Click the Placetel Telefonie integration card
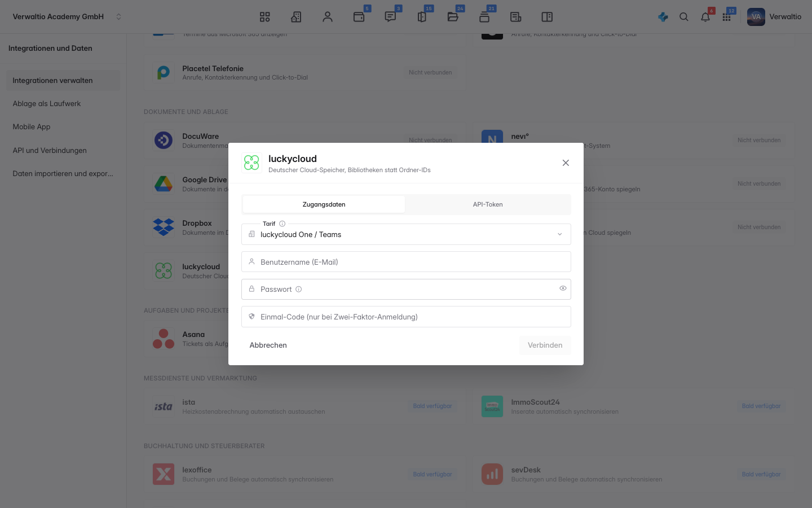812x508 pixels. [304, 73]
